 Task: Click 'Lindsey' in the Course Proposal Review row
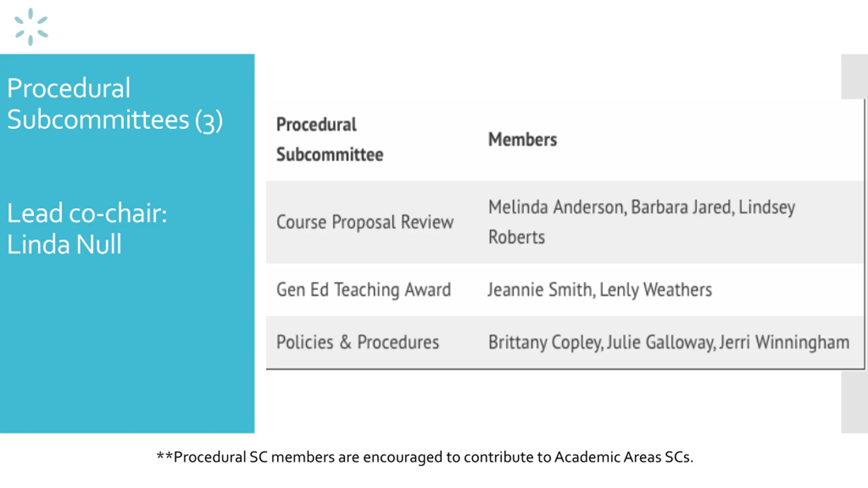click(767, 207)
